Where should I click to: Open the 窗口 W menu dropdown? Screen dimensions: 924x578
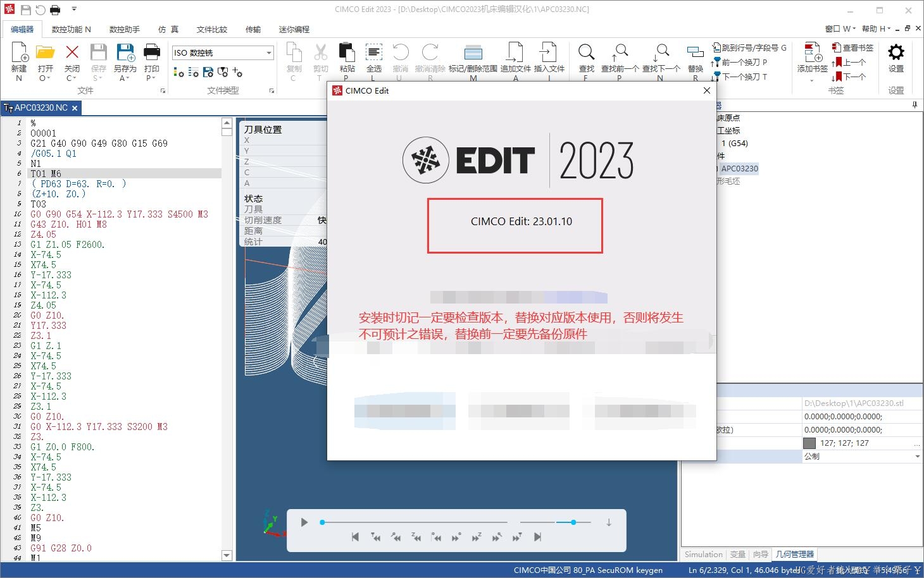pyautogui.click(x=840, y=28)
